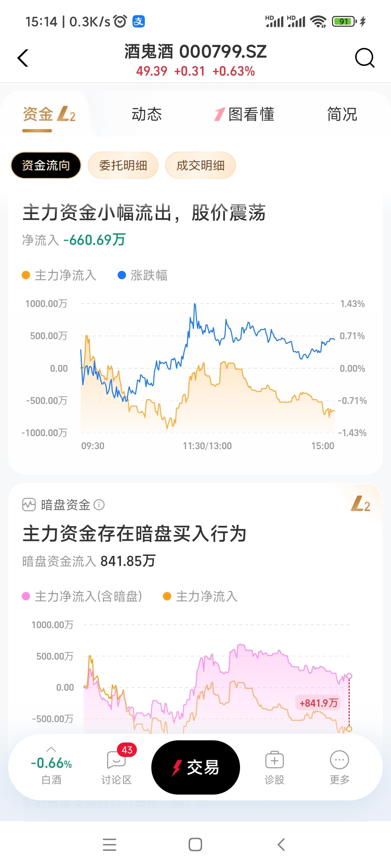Tap the +841.9万 marker on the chart
The width and height of the screenshot is (391, 868).
pos(318,703)
